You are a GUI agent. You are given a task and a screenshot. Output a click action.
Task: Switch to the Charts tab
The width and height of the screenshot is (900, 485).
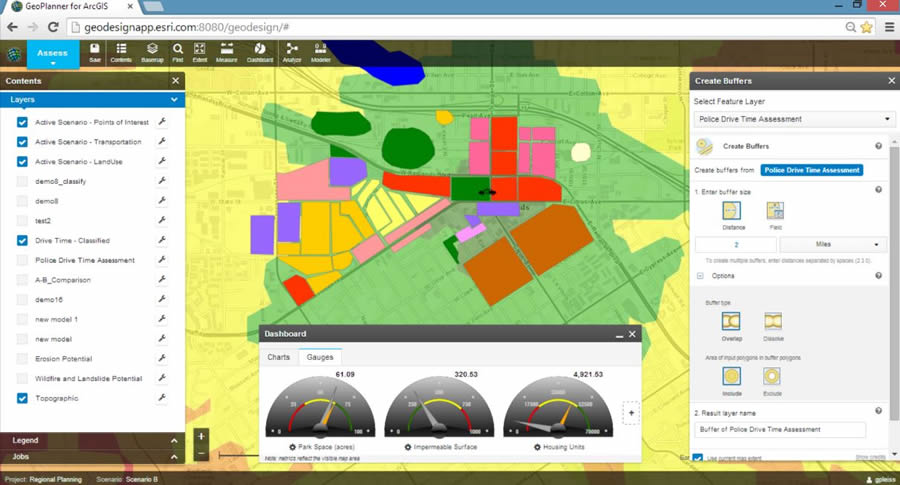(278, 357)
